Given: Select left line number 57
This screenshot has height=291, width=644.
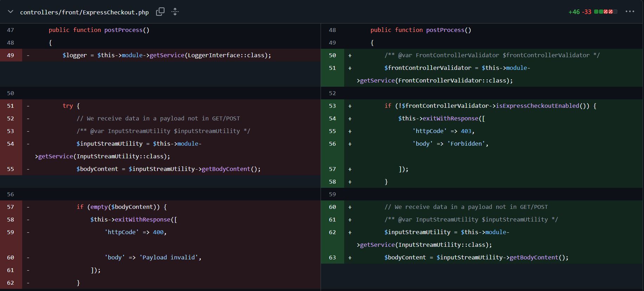Looking at the screenshot, I should (x=11, y=207).
